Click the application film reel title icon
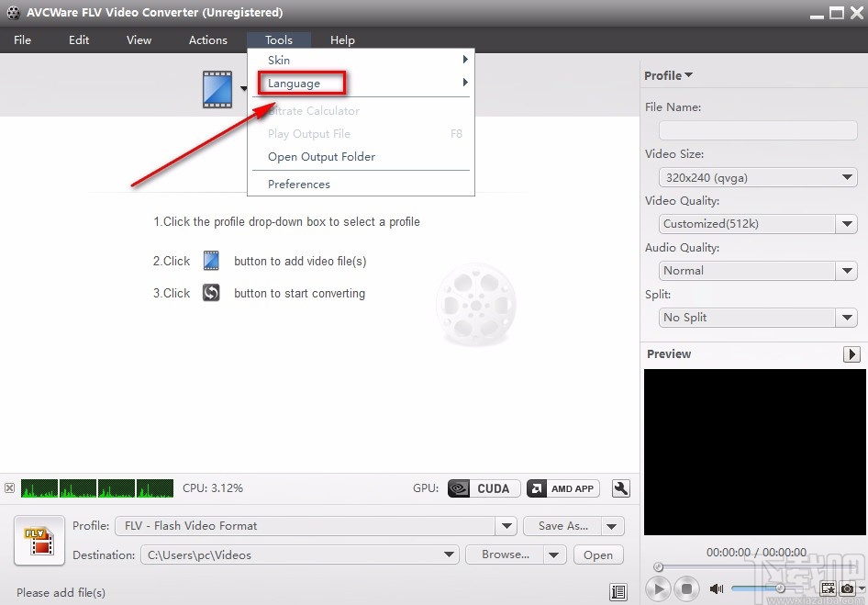This screenshot has width=868, height=605. tap(13, 12)
